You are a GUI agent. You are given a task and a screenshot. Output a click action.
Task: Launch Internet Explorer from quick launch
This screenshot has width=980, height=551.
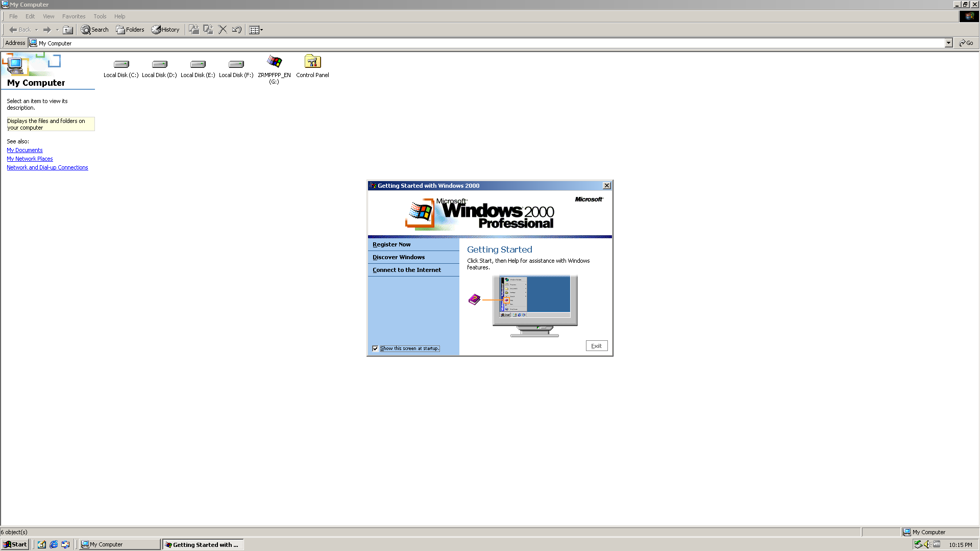pyautogui.click(x=54, y=544)
